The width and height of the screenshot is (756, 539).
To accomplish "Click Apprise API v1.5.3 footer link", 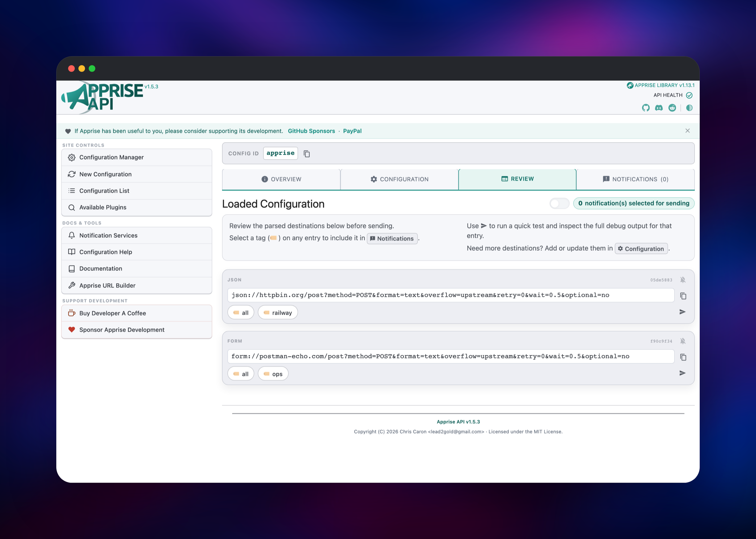I will click(x=458, y=422).
